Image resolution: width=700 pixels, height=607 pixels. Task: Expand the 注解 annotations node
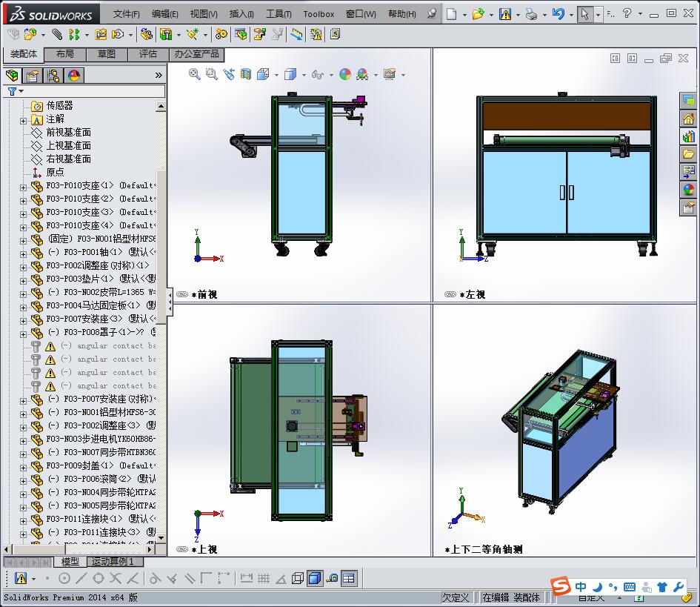tap(23, 121)
